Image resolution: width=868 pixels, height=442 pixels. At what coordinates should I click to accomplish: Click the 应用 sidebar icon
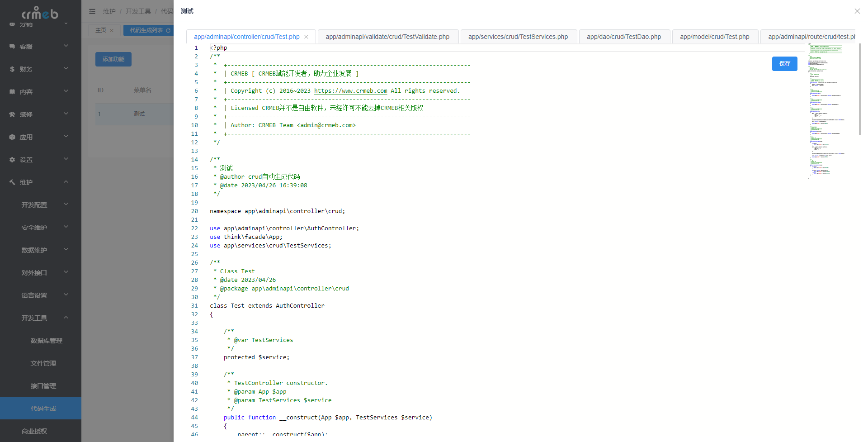tap(12, 137)
